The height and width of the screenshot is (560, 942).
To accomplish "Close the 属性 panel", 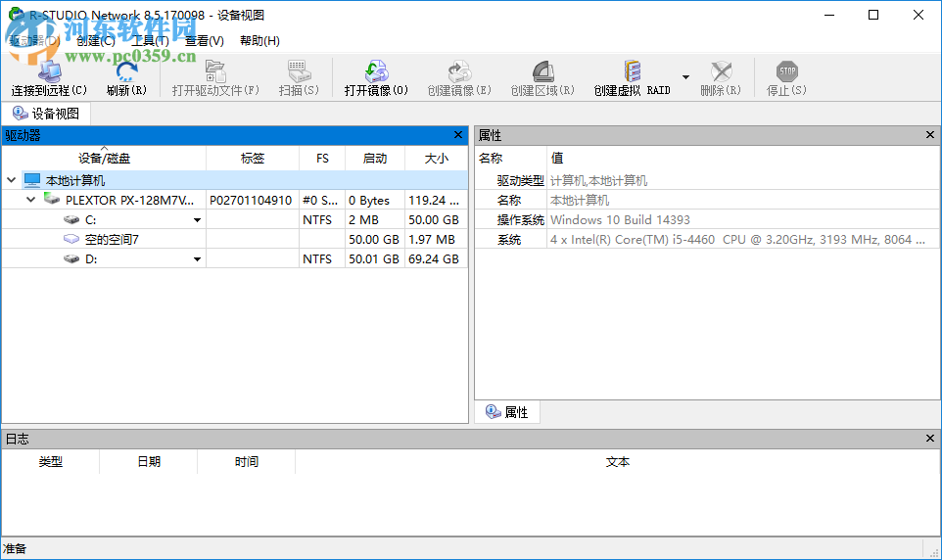I will pyautogui.click(x=930, y=134).
